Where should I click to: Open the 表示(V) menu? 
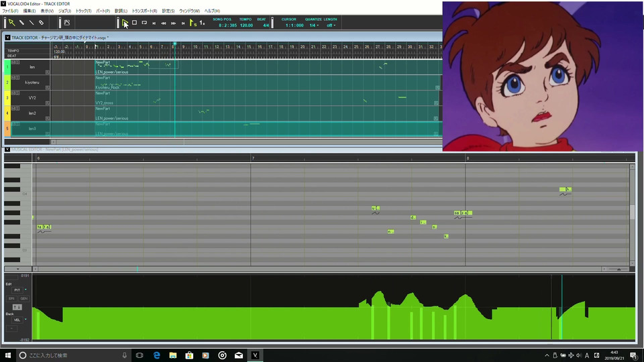tap(47, 11)
